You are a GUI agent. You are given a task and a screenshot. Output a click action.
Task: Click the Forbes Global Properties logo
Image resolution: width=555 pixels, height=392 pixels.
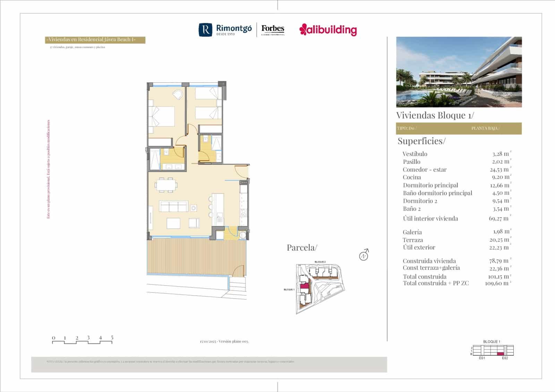pos(273,30)
